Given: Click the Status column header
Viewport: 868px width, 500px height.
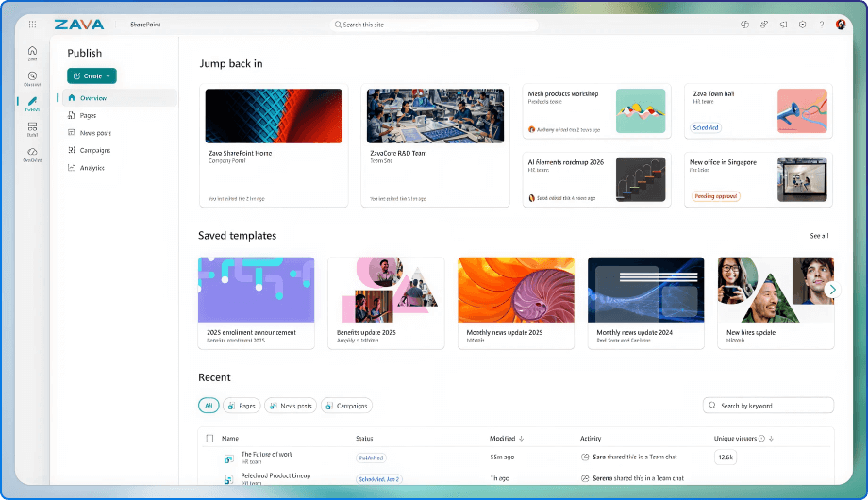Looking at the screenshot, I should click(364, 438).
